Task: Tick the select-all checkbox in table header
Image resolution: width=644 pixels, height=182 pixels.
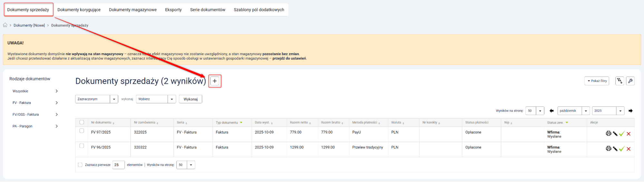Action: [x=82, y=122]
